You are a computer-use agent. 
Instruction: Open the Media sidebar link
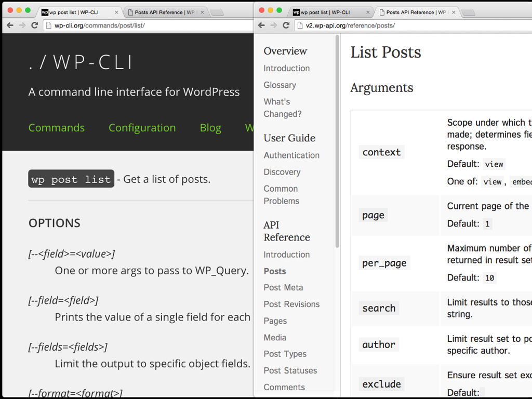(275, 338)
